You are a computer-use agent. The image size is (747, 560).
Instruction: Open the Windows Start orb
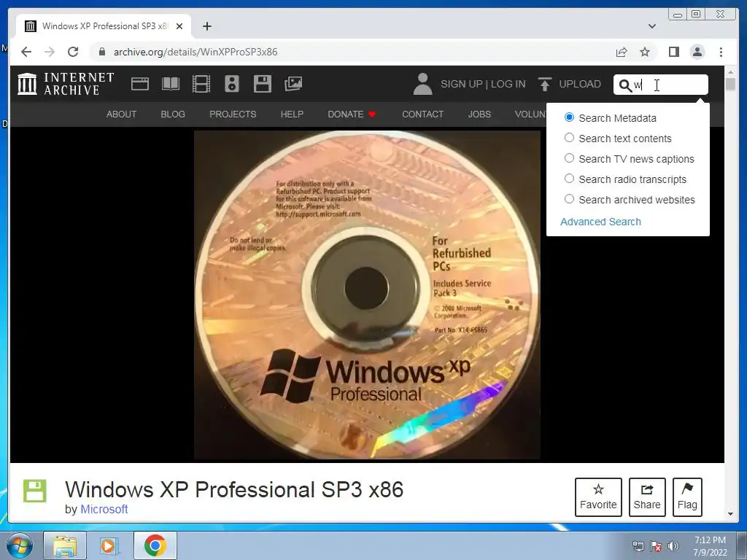tap(20, 545)
